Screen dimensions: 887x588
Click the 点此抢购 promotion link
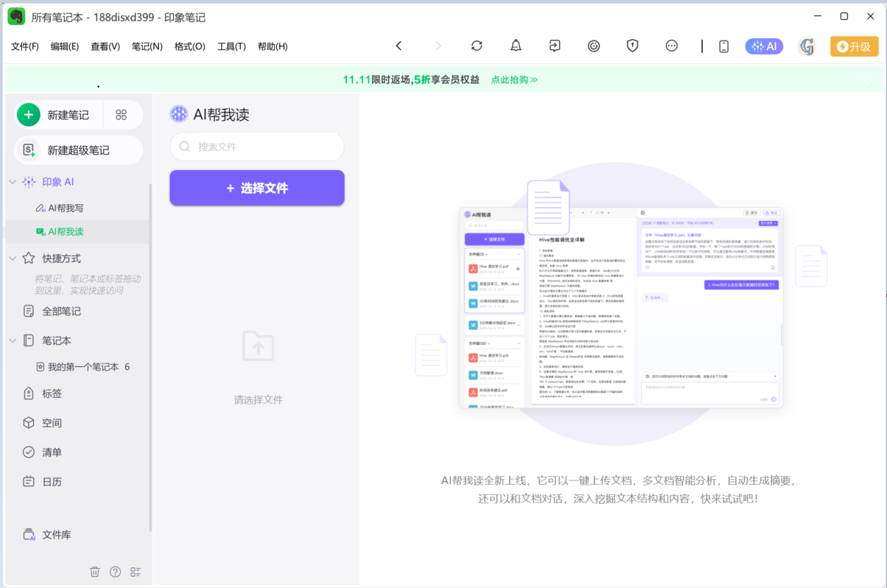[514, 80]
